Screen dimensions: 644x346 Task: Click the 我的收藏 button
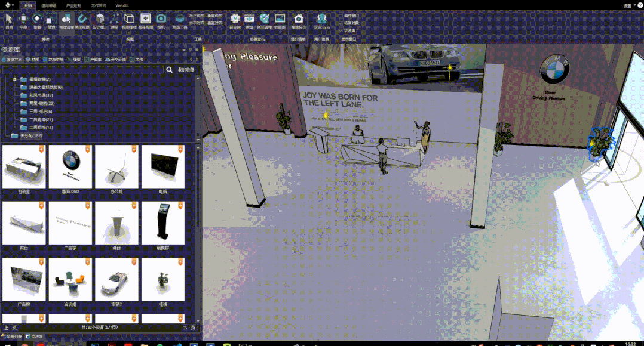tap(186, 70)
